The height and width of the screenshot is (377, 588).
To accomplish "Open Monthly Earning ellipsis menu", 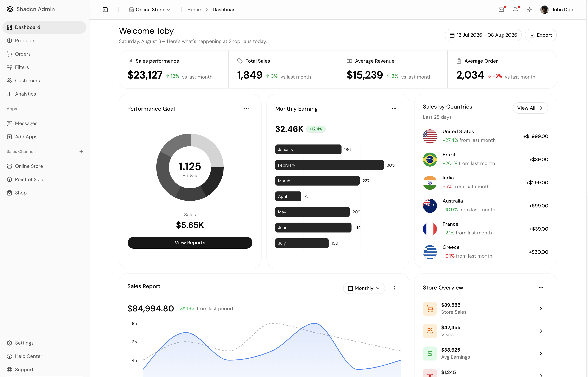I will click(x=394, y=109).
